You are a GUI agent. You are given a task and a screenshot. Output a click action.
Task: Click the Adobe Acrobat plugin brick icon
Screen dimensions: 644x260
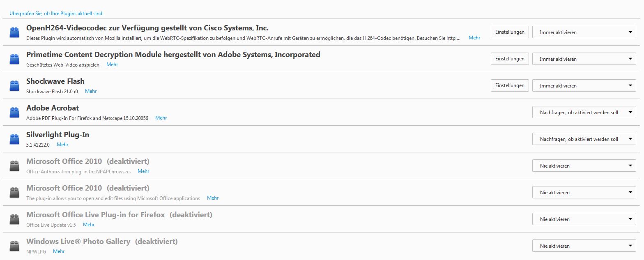pos(14,112)
